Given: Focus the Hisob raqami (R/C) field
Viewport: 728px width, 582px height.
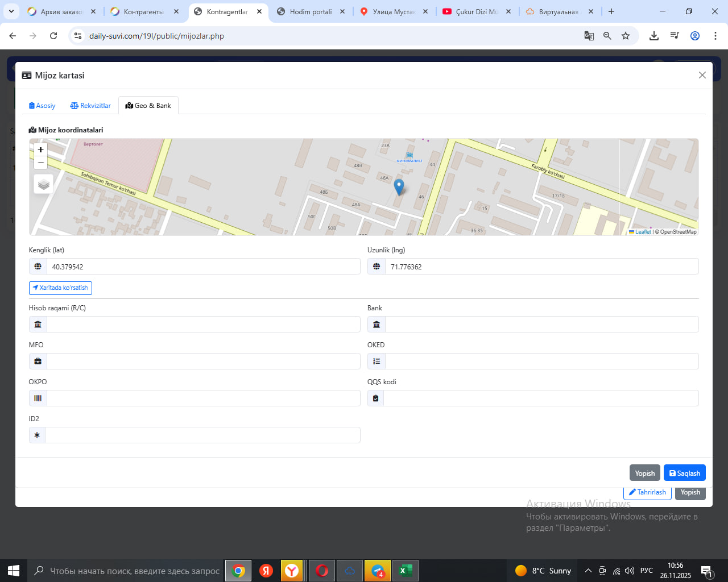Looking at the screenshot, I should (x=203, y=325).
